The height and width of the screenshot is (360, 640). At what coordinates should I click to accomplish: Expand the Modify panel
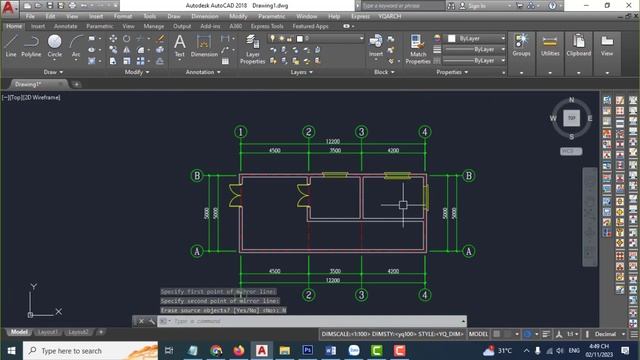coord(137,72)
